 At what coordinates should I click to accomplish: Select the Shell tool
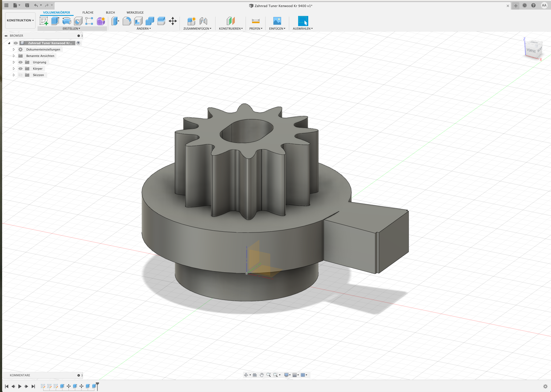[x=138, y=21]
